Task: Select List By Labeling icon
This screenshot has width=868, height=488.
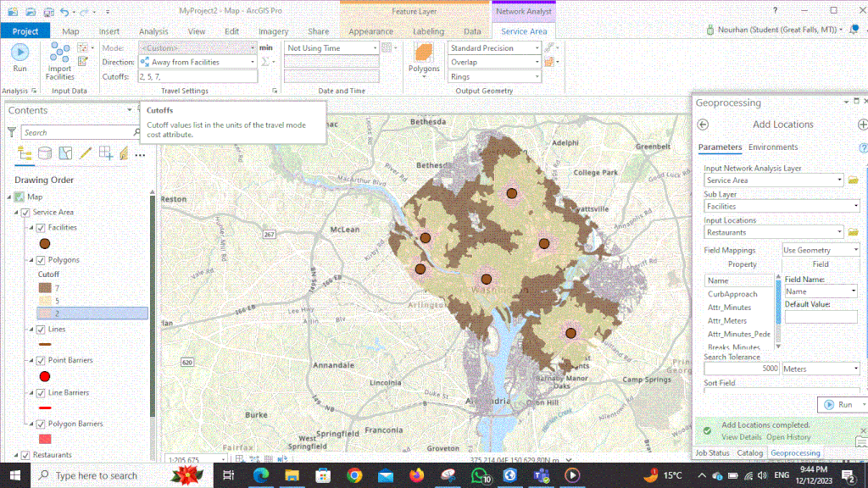Action: pos(124,153)
